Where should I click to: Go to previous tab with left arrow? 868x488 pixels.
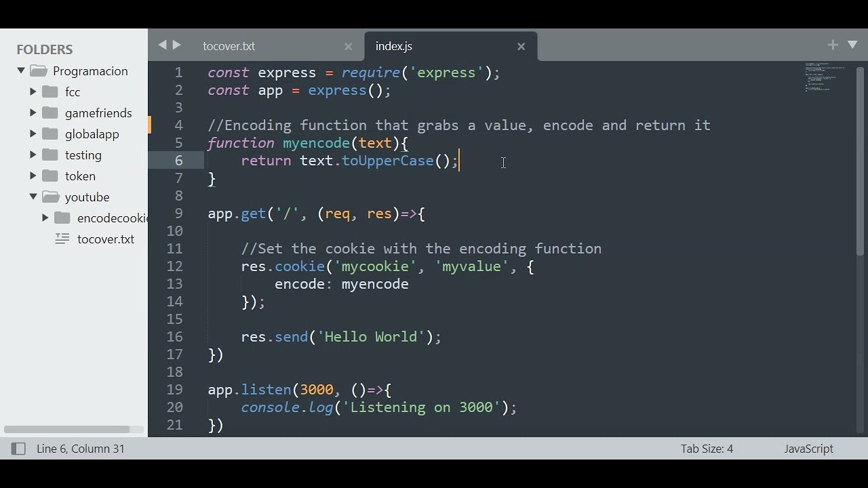[x=162, y=45]
